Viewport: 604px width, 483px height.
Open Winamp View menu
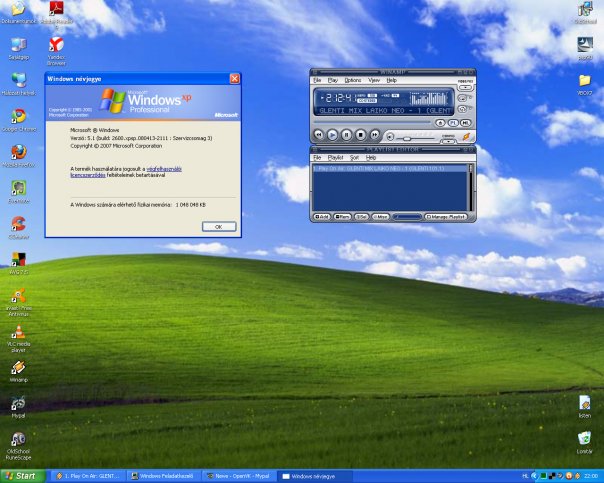click(x=374, y=80)
